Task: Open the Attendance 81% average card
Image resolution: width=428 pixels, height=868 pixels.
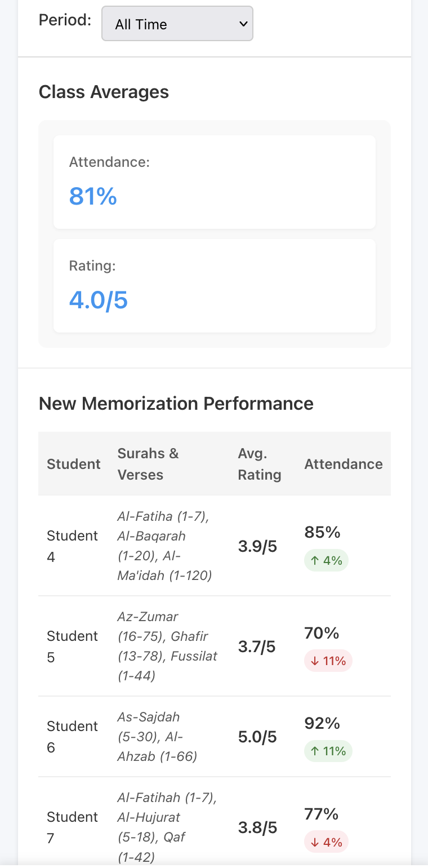Action: 214,181
